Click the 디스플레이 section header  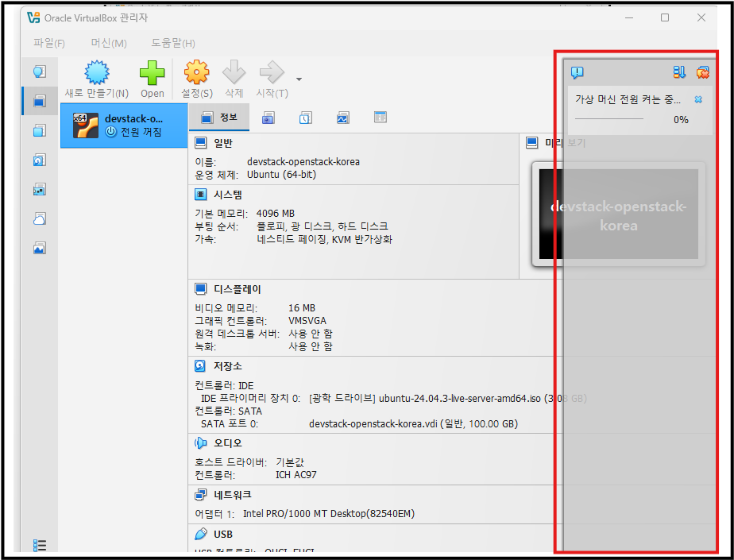[x=238, y=289]
